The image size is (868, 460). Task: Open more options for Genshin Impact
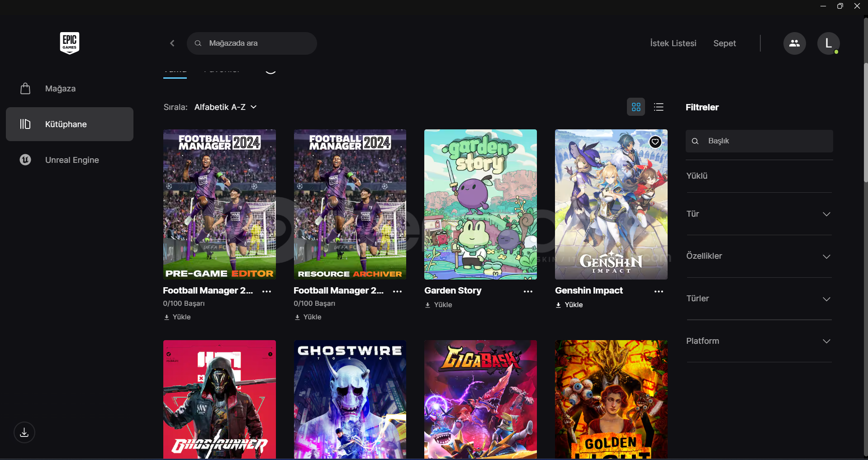coord(659,291)
